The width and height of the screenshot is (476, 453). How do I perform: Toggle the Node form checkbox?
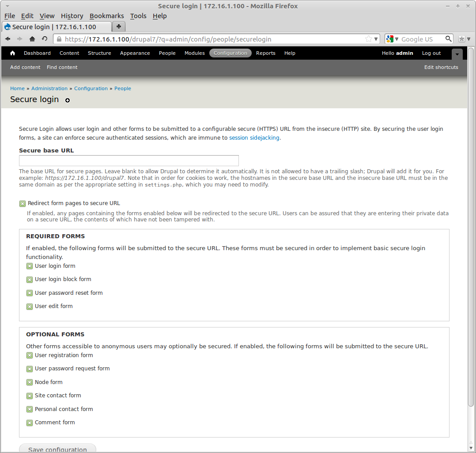click(x=30, y=383)
